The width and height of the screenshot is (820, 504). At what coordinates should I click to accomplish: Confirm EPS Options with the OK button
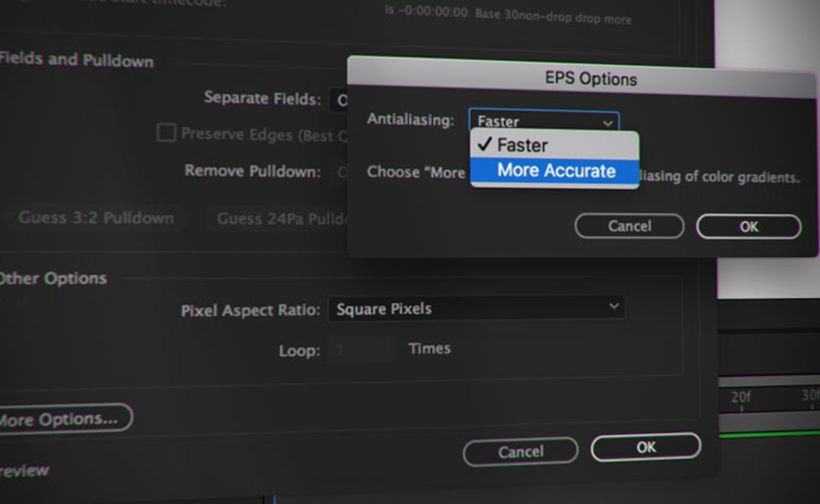coord(748,226)
